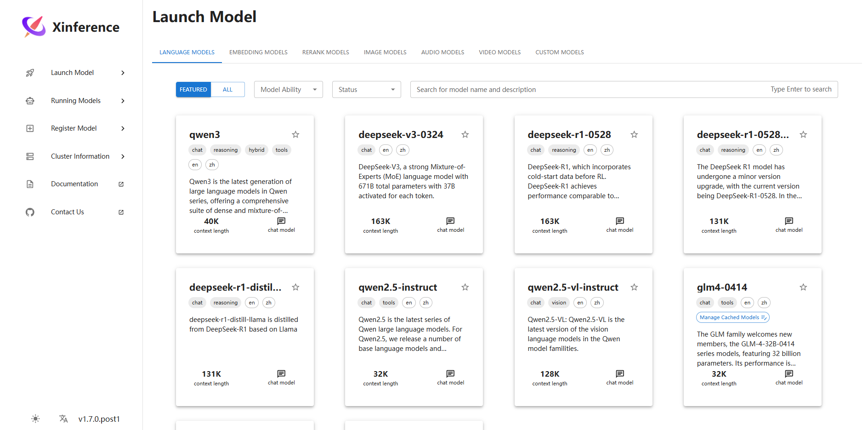Open the Register Model menu label
Viewport: 868px width, 430px height.
(x=74, y=128)
